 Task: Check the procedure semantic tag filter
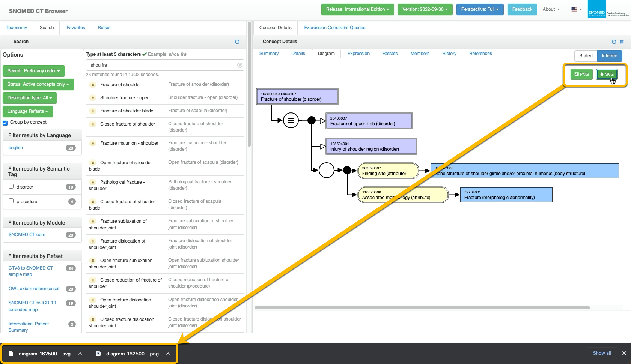click(x=11, y=201)
